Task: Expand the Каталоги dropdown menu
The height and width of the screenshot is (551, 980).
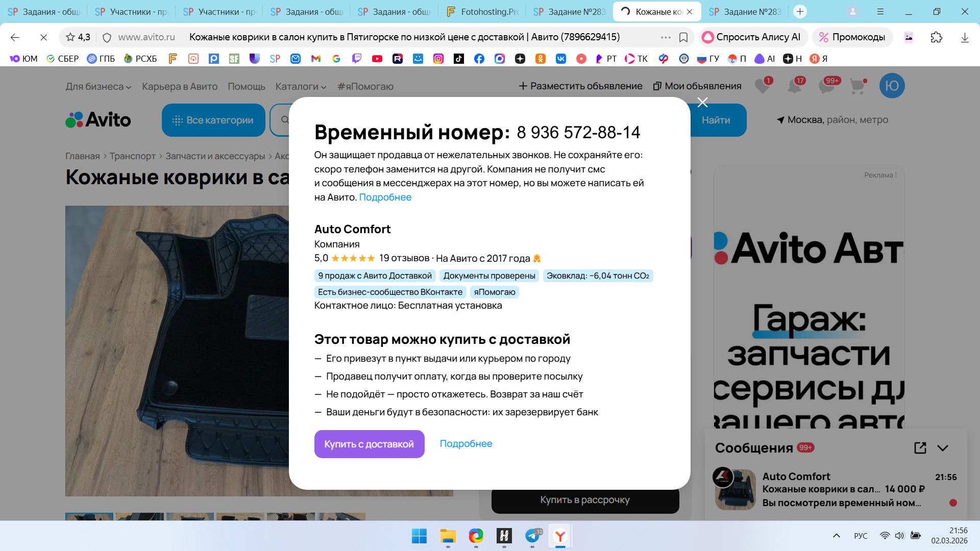Action: pos(301,87)
